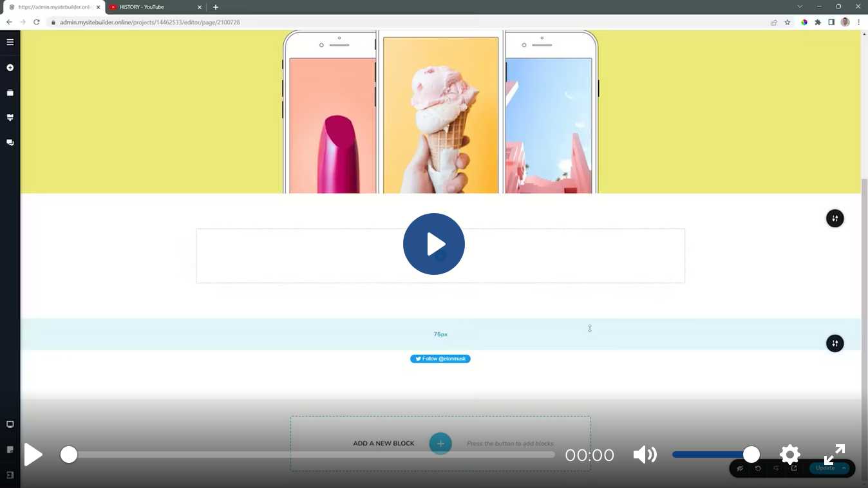Screen dimensions: 868x488
Task: Open the Chrome three-dot menu
Action: click(858, 22)
